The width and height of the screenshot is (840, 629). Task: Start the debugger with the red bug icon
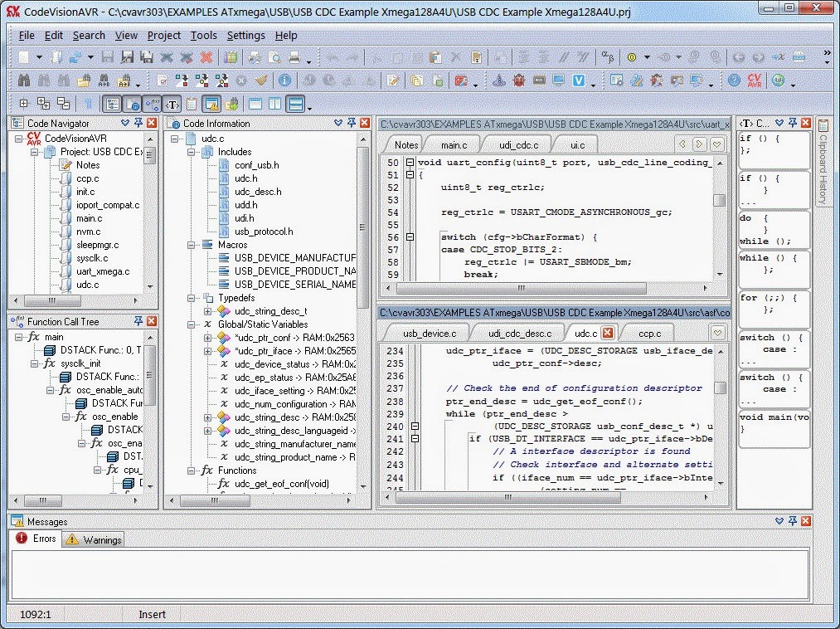pos(518,80)
